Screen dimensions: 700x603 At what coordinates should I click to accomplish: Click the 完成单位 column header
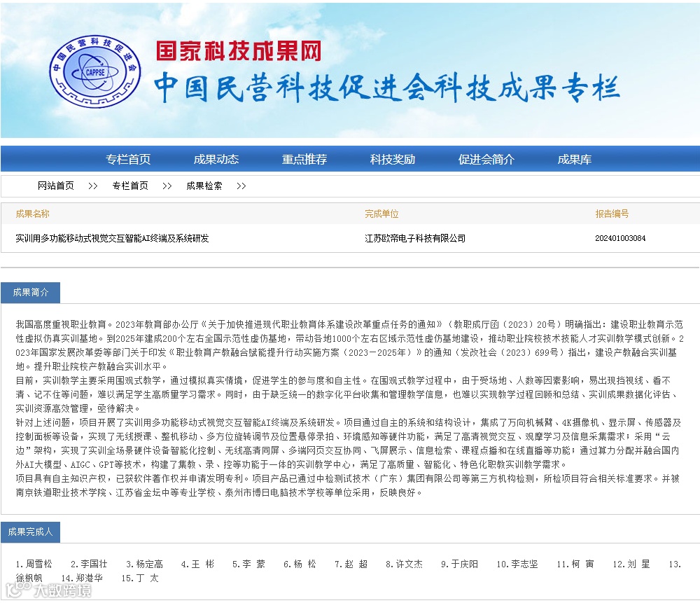pyautogui.click(x=381, y=214)
